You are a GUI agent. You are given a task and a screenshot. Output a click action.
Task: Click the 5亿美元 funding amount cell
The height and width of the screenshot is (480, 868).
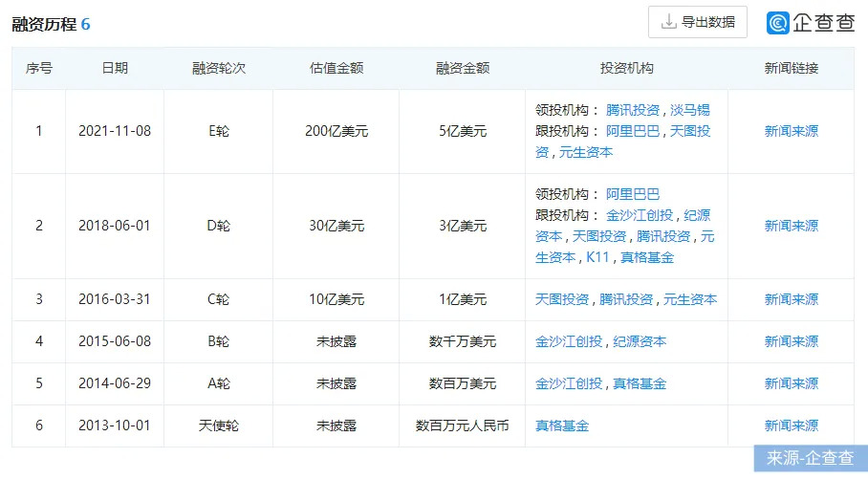463,131
